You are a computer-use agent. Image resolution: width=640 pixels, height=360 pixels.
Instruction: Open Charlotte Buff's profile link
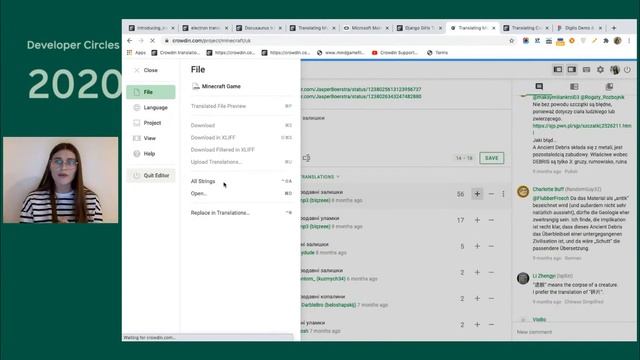pyautogui.click(x=548, y=189)
